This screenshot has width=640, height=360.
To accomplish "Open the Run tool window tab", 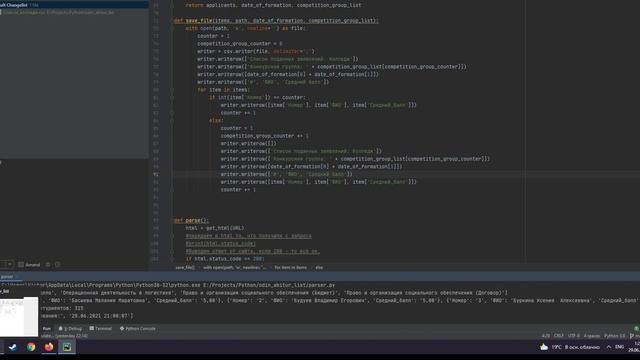I will (x=47, y=329).
